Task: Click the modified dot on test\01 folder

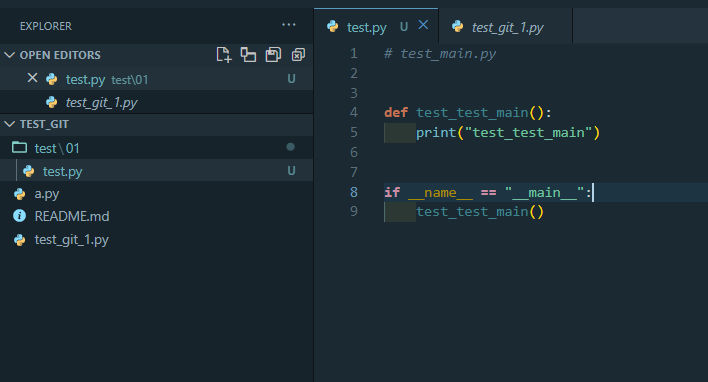Action: 290,147
